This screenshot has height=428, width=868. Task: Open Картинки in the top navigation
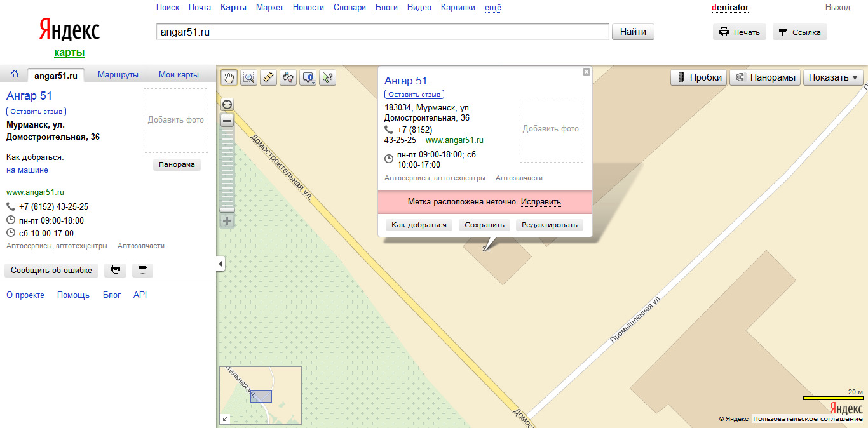(458, 8)
